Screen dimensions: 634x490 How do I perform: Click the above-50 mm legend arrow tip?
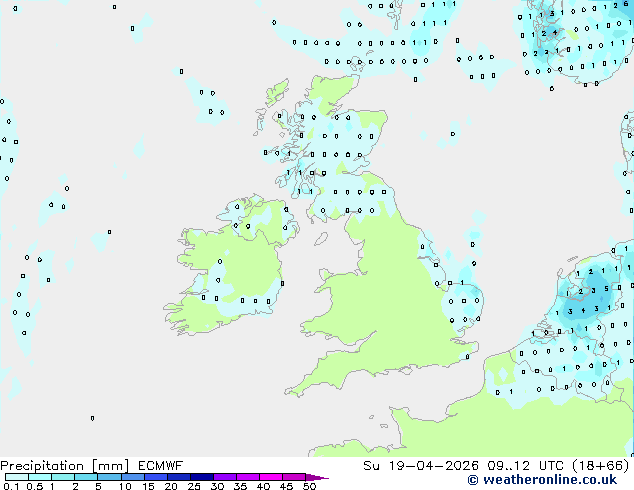317,477
